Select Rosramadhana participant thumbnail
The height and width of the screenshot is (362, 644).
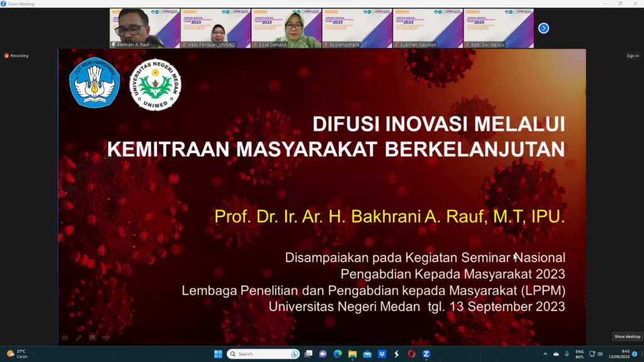pyautogui.click(x=357, y=28)
